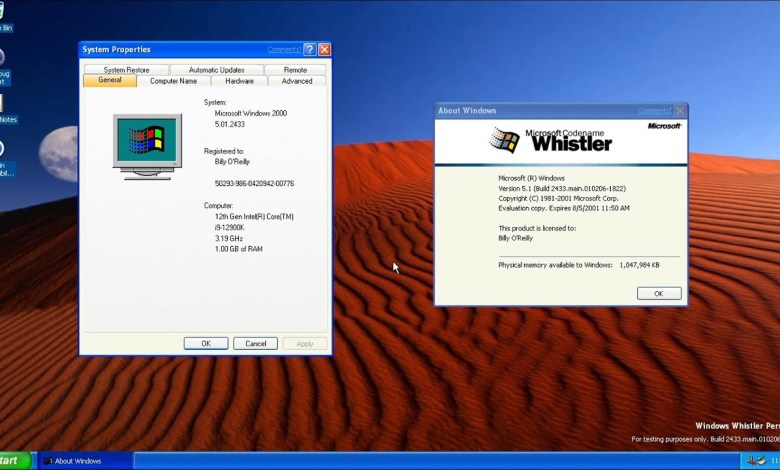
Task: Click the Version 5.1 build line in About Windows
Action: (x=562, y=188)
